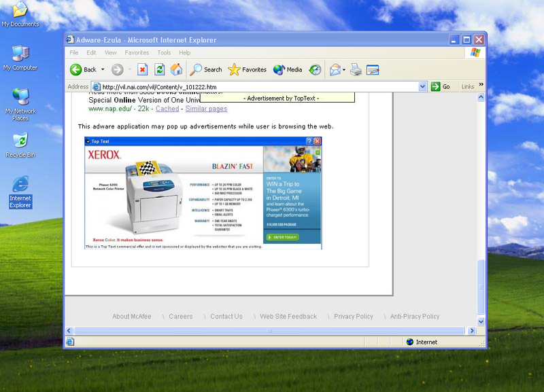Open the Media pane

point(288,70)
